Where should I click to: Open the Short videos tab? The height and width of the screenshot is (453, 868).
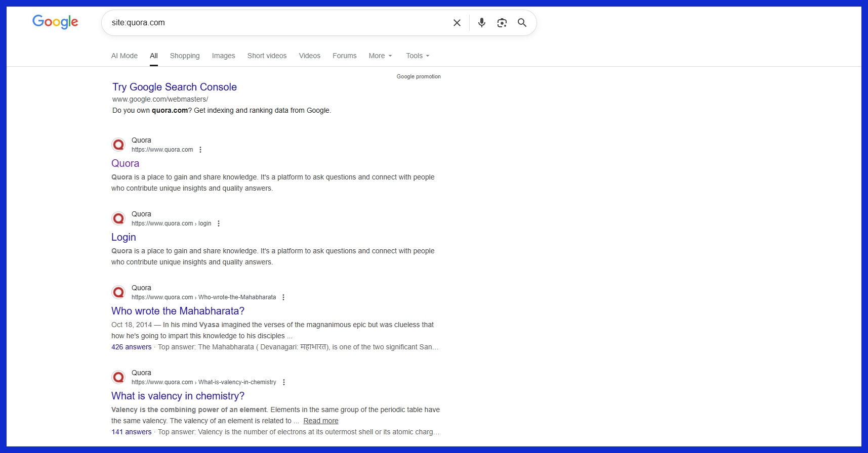tap(267, 56)
